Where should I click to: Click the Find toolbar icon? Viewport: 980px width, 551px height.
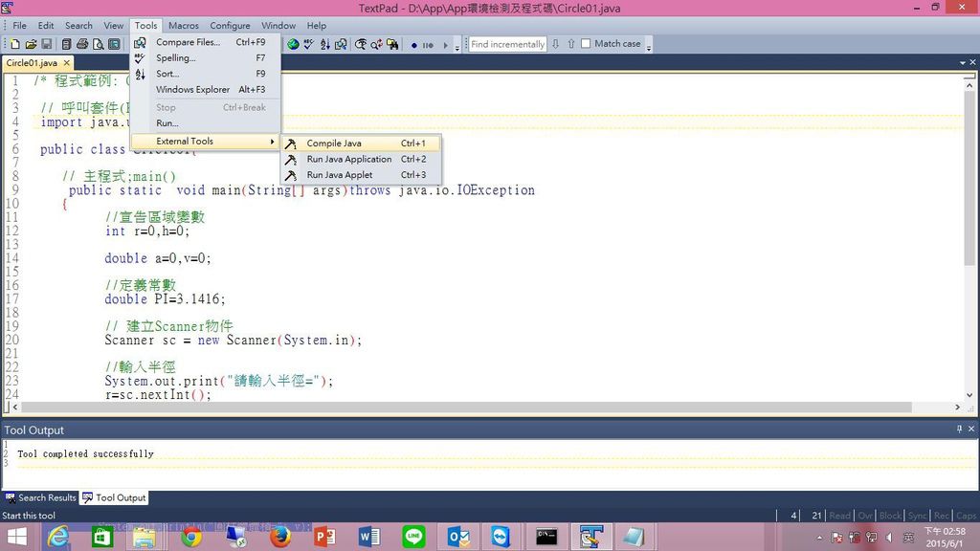click(x=361, y=44)
